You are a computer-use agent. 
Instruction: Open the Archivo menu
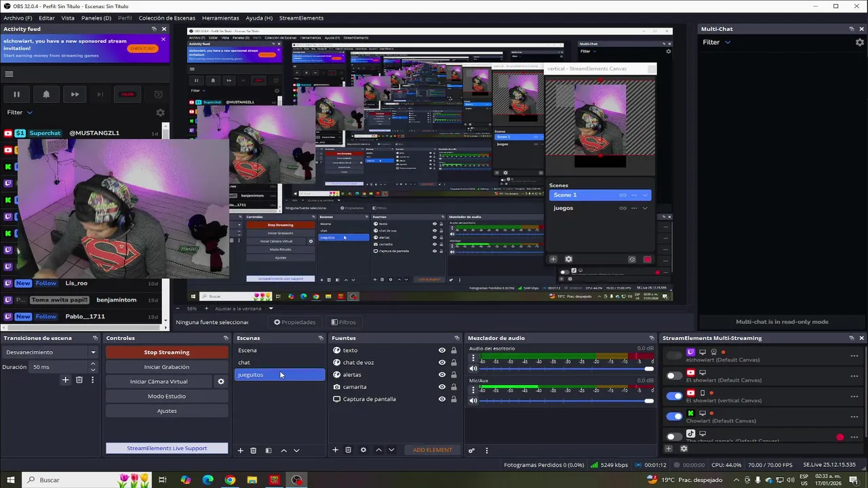point(18,18)
